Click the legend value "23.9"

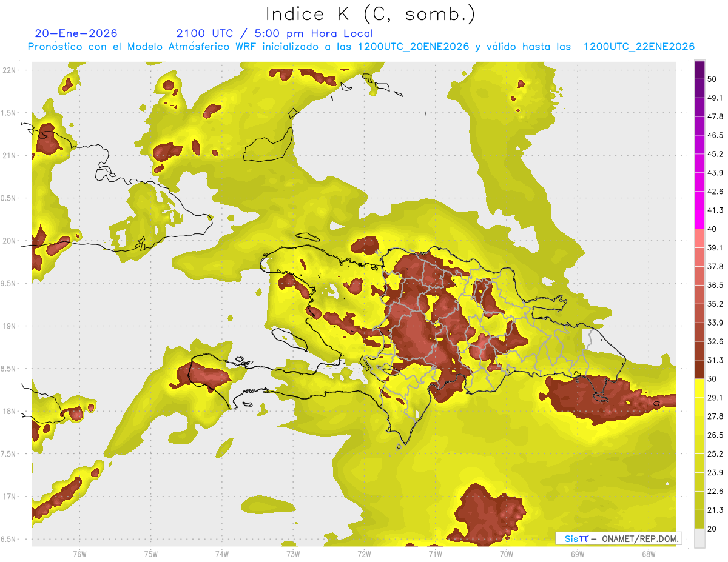click(x=715, y=473)
